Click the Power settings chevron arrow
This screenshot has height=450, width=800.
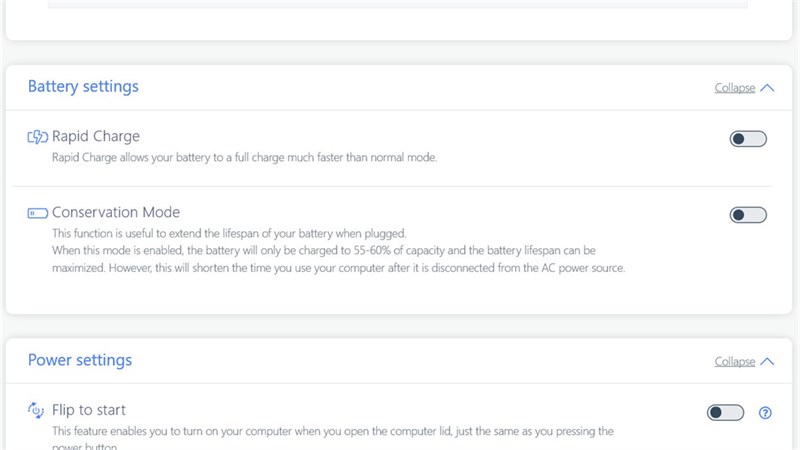click(x=767, y=361)
